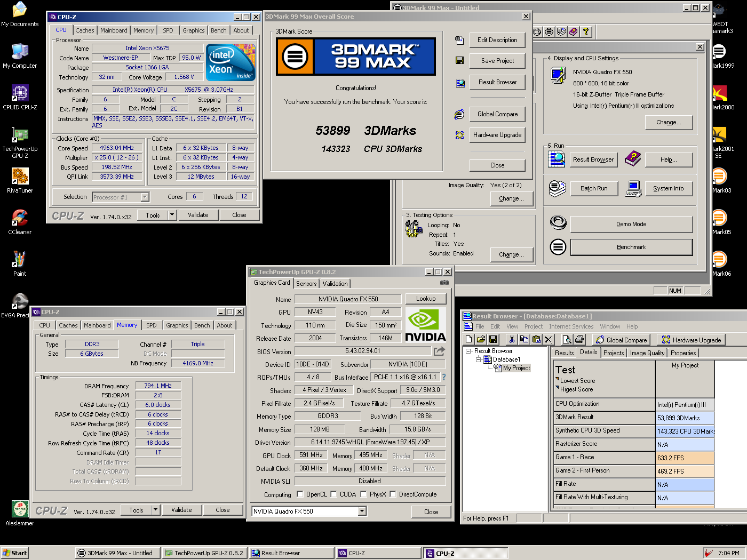Open Tools dropdown arrow in top CPU-Z window

click(172, 215)
